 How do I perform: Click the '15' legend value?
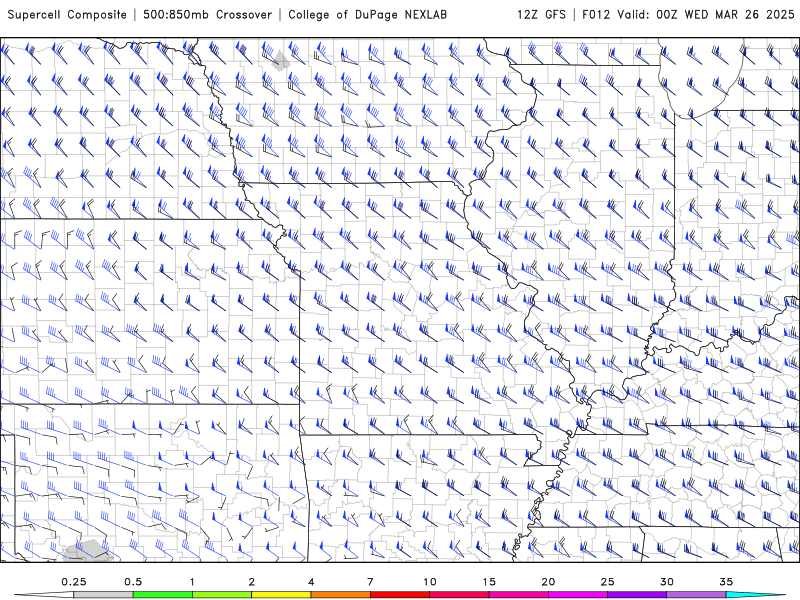point(489,582)
